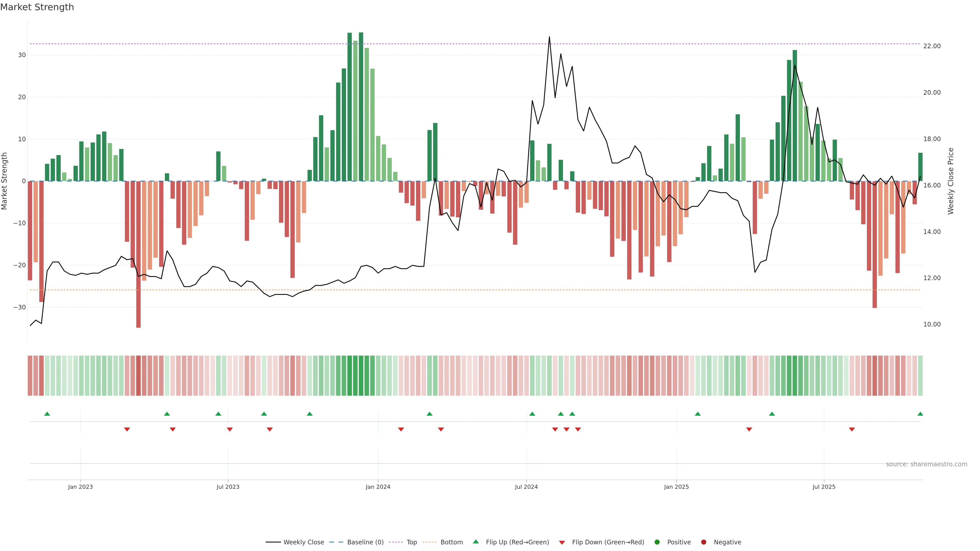The width and height of the screenshot is (980, 551).
Task: Click the 22.00 price axis label
Action: (932, 46)
